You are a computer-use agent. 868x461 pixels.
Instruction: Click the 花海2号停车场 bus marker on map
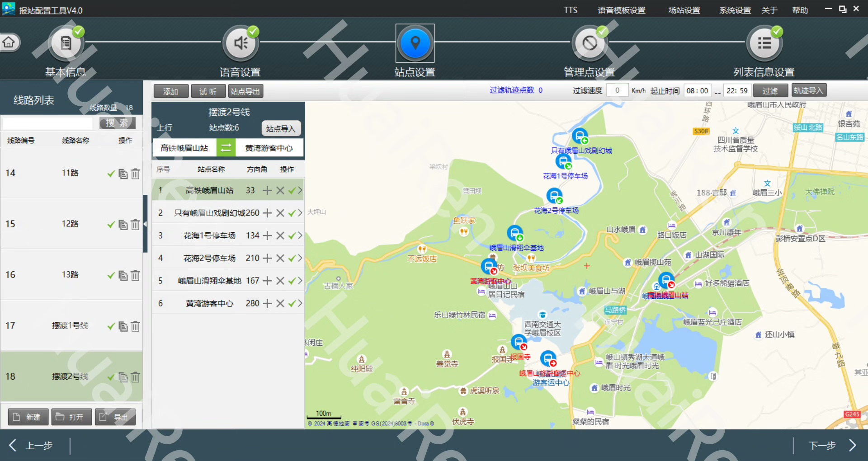pos(554,196)
